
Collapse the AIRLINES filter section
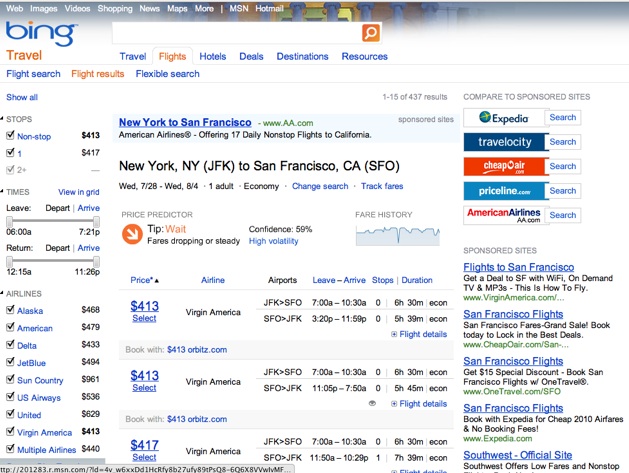coord(2,293)
